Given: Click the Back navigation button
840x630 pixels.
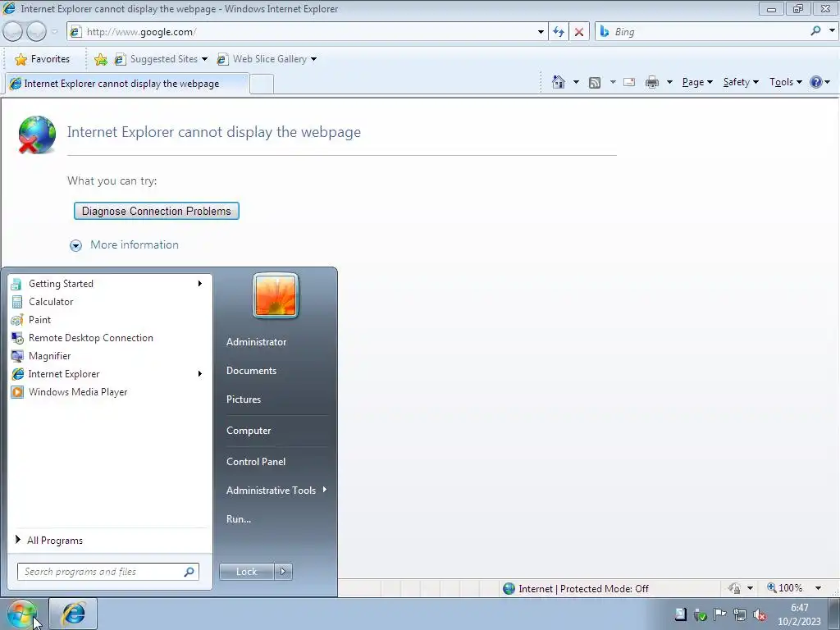Looking at the screenshot, I should [x=12, y=32].
